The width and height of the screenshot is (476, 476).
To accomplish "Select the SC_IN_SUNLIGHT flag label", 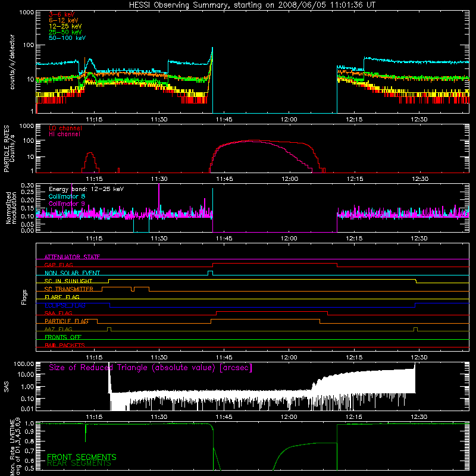I will tap(68, 281).
